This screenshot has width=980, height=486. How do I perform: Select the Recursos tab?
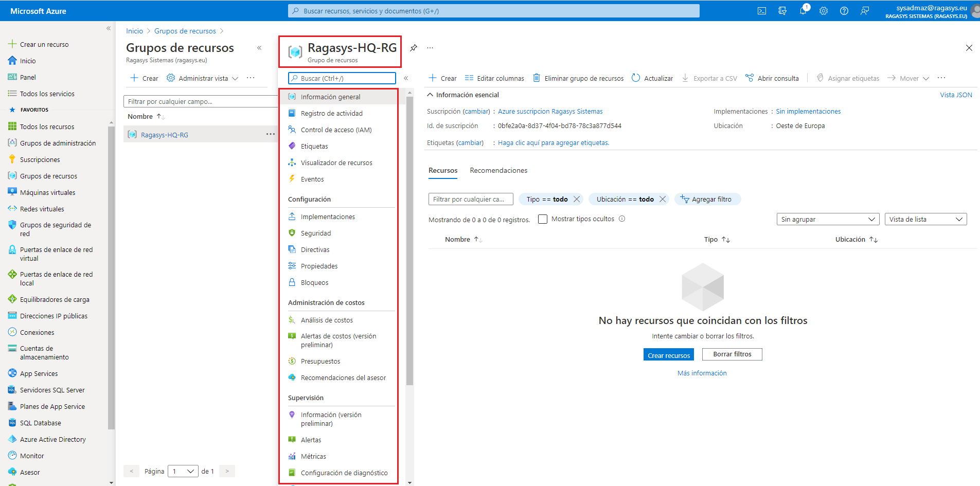click(x=443, y=170)
